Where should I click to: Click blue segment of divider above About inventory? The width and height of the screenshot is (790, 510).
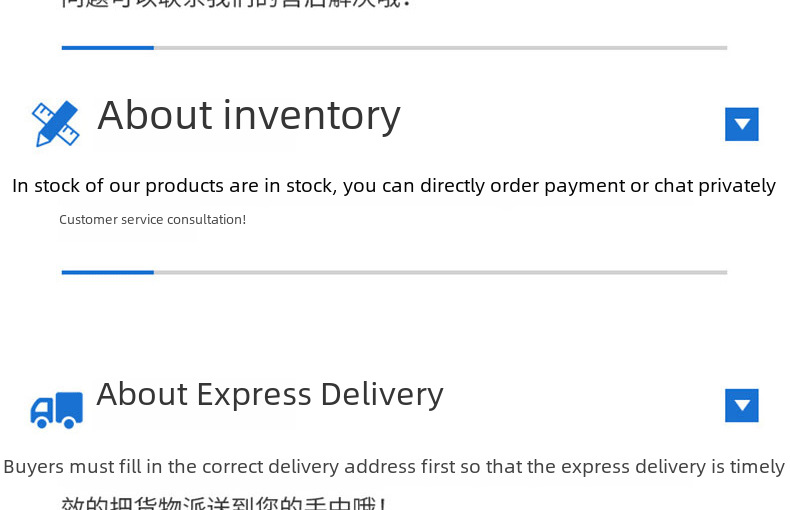pyautogui.click(x=107, y=47)
